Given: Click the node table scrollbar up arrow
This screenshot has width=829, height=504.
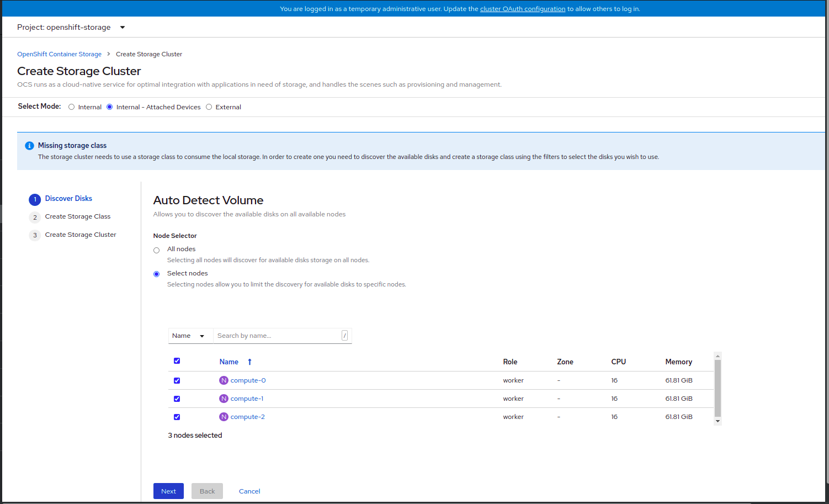Looking at the screenshot, I should (718, 356).
